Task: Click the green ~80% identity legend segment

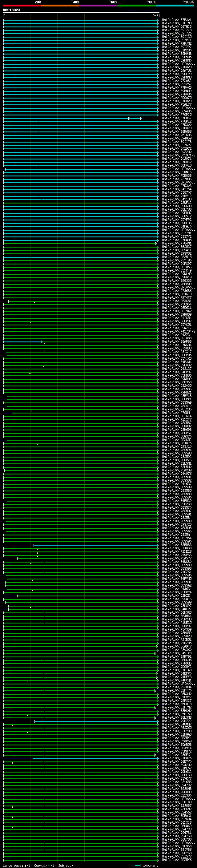Action: 137,6
